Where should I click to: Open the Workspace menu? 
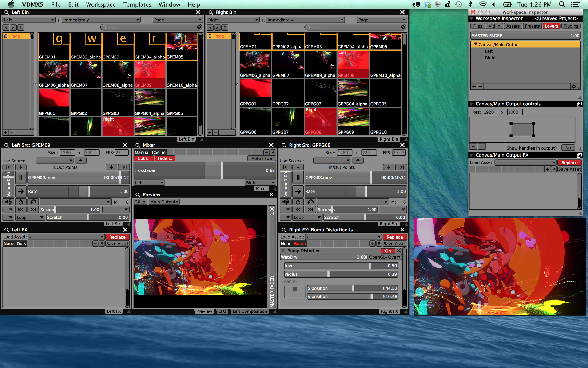click(x=101, y=4)
